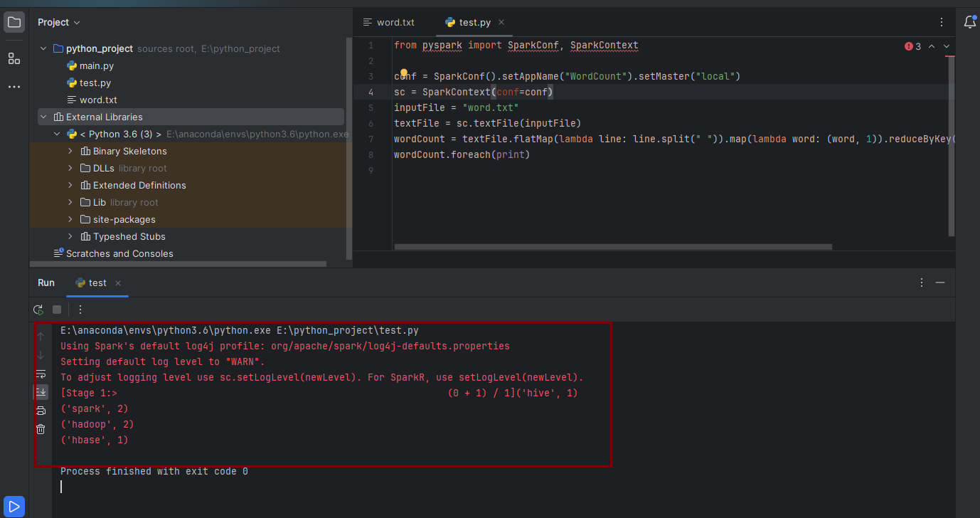Viewport: 980px width, 518px height.
Task: Expand the site-packages folder
Action: 70,219
